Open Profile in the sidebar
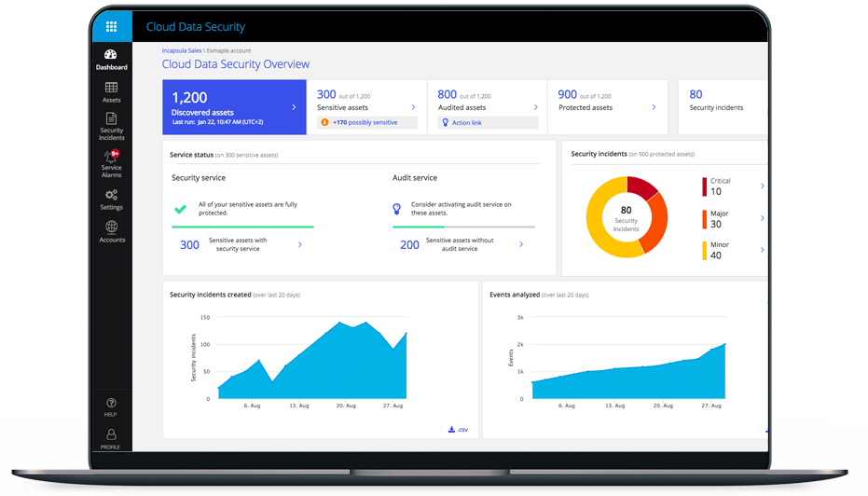868x496 pixels. [111, 439]
